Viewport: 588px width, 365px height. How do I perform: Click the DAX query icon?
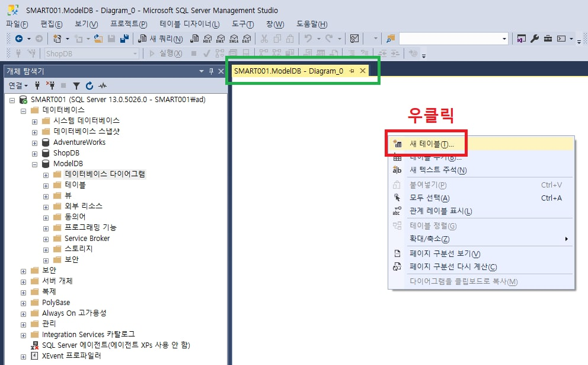[x=247, y=39]
